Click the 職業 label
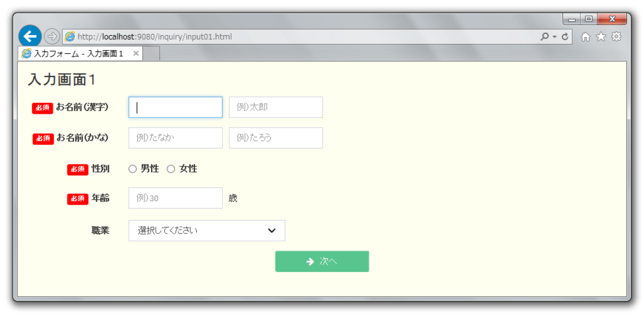Viewport: 644px width, 314px height. pos(101,230)
